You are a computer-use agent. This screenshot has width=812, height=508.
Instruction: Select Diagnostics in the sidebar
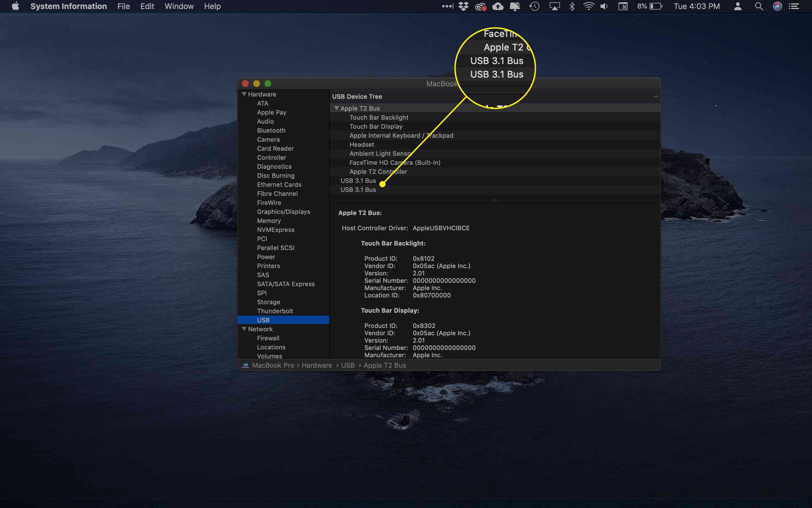click(274, 167)
